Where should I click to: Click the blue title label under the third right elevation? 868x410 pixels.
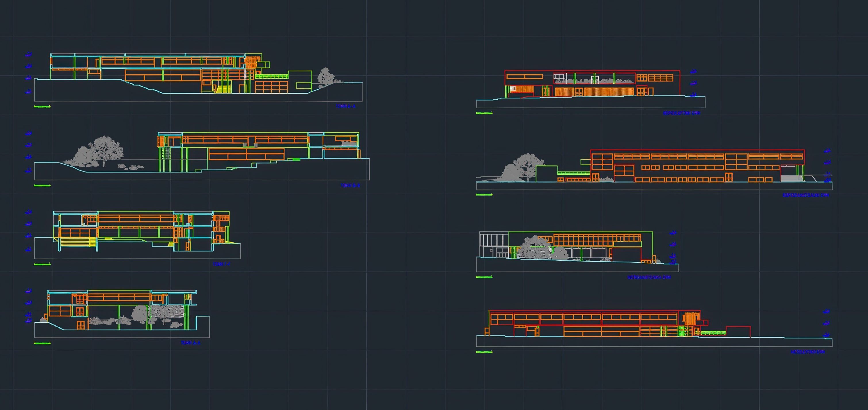(649, 277)
